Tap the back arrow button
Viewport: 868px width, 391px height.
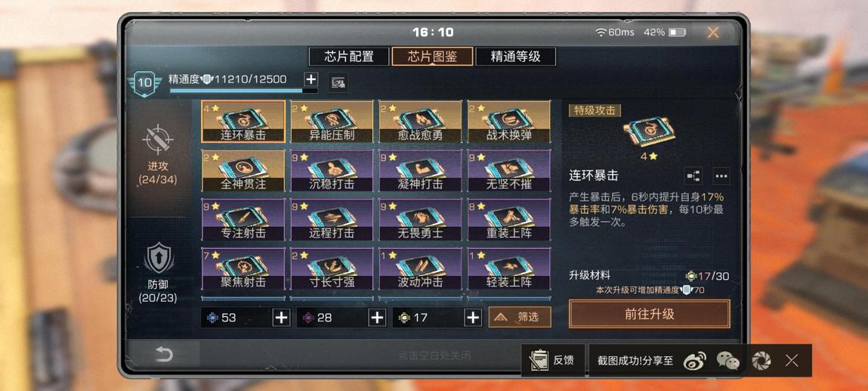tap(163, 354)
